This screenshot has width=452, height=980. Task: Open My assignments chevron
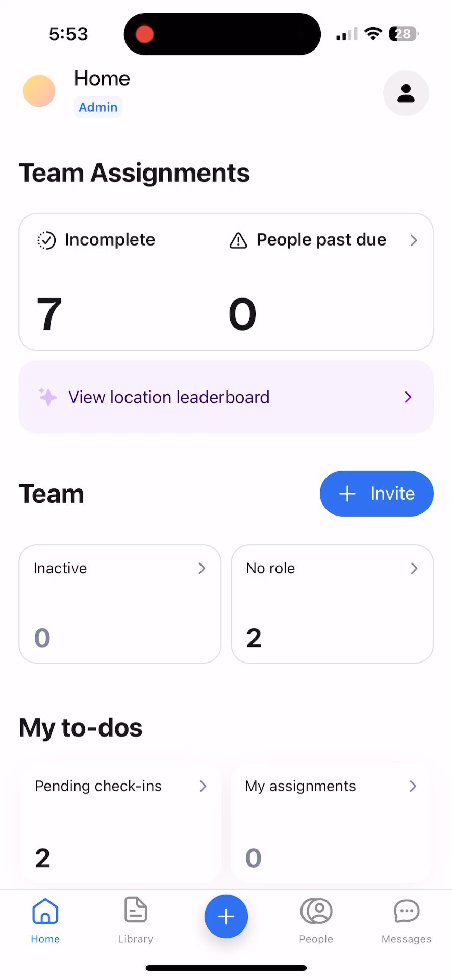click(413, 786)
